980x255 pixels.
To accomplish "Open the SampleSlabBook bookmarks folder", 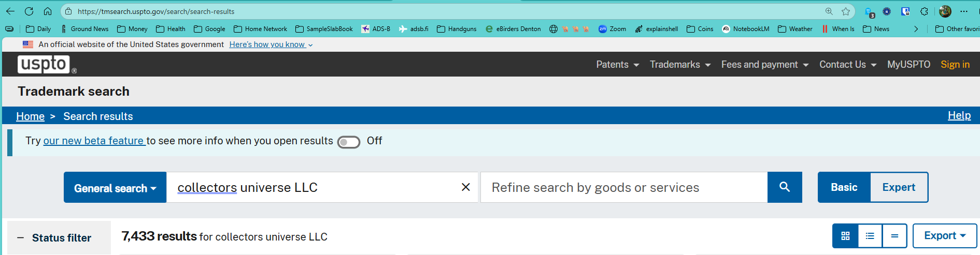I will 324,29.
